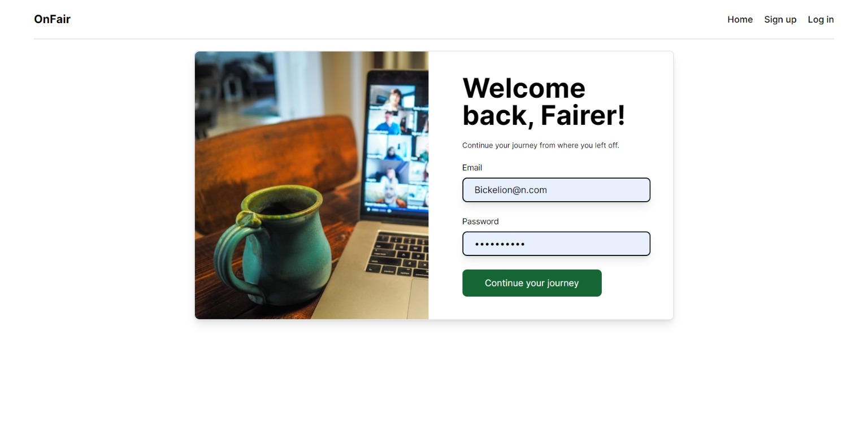Open the Sign up page
Screen dimensions: 868x421
pos(780,19)
